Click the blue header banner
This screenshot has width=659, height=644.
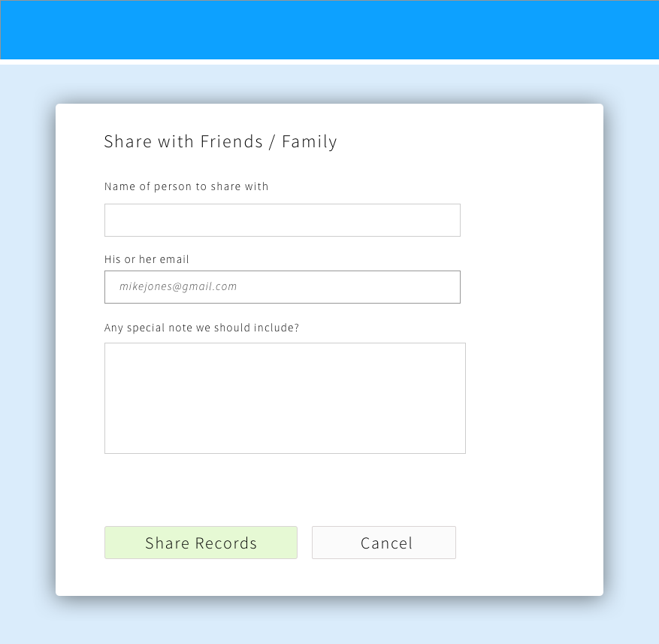click(329, 29)
